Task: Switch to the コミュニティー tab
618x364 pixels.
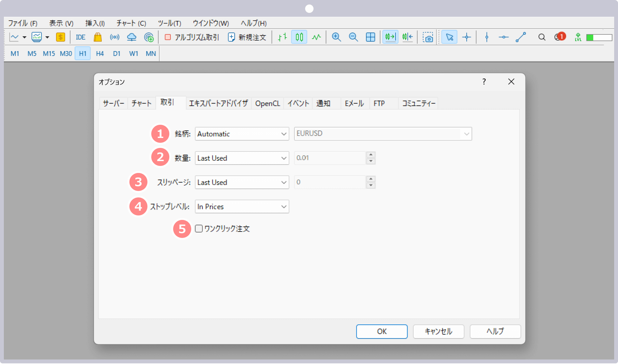Action: pyautogui.click(x=418, y=104)
